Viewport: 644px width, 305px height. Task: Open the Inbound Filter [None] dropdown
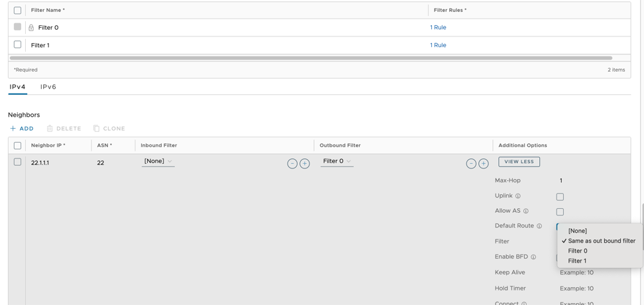point(158,161)
